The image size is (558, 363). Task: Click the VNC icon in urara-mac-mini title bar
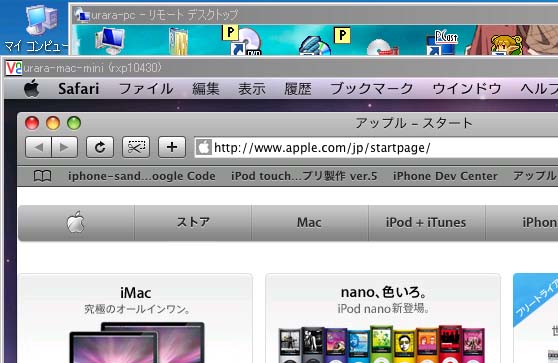pos(14,68)
